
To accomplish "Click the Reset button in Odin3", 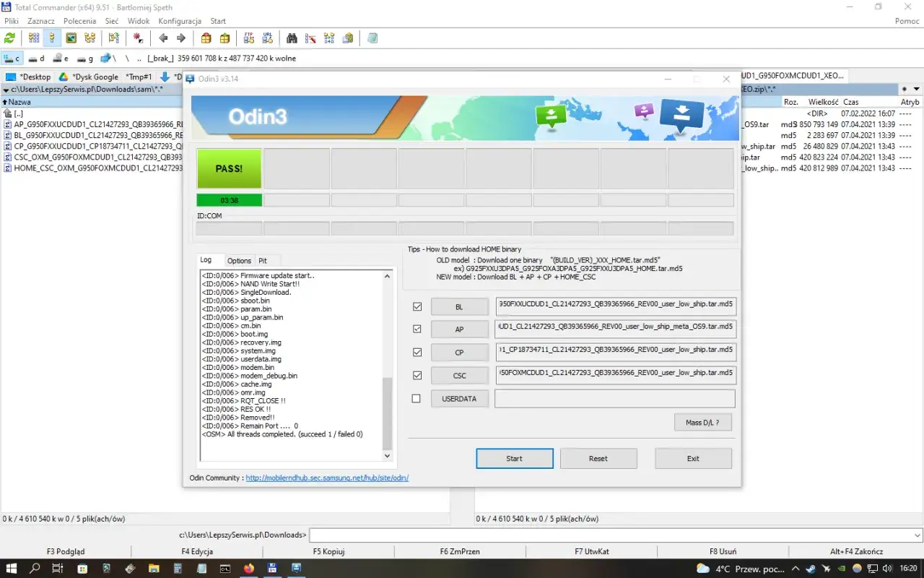I will tap(598, 458).
